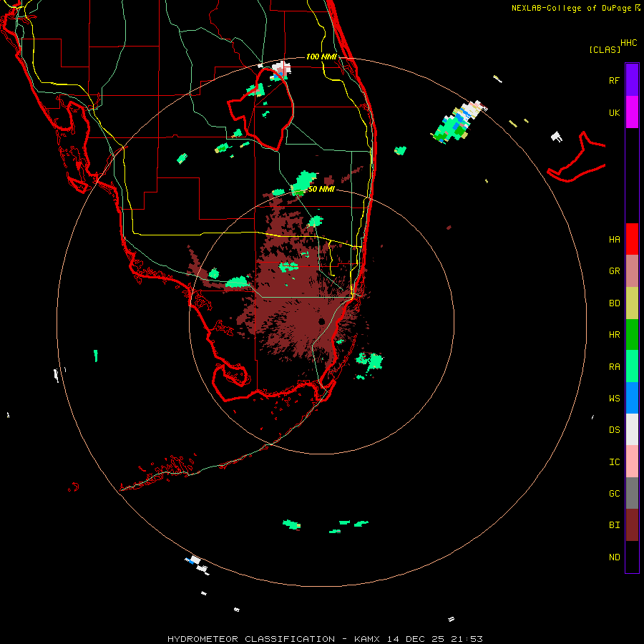
Task: Click the ND legend label
Action: pos(614,557)
